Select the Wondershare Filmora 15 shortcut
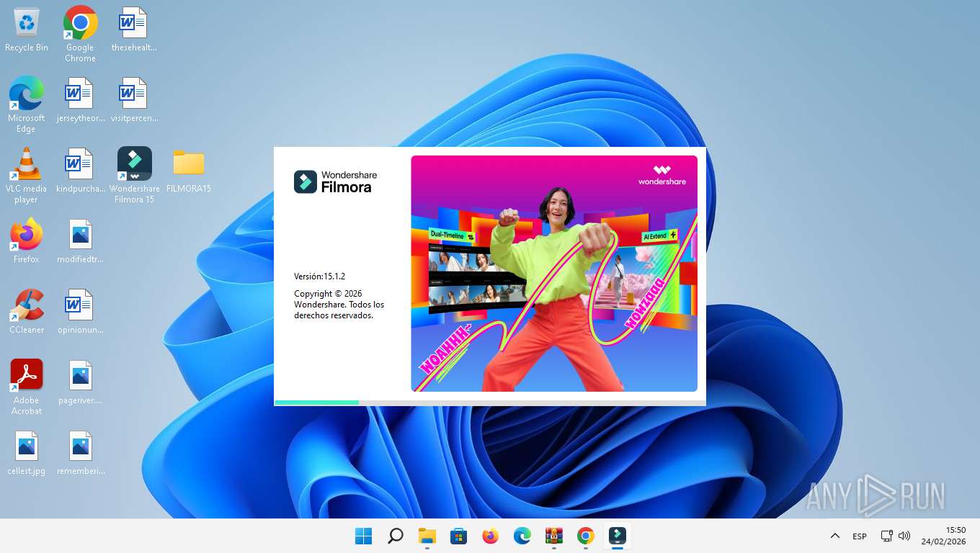 (134, 175)
